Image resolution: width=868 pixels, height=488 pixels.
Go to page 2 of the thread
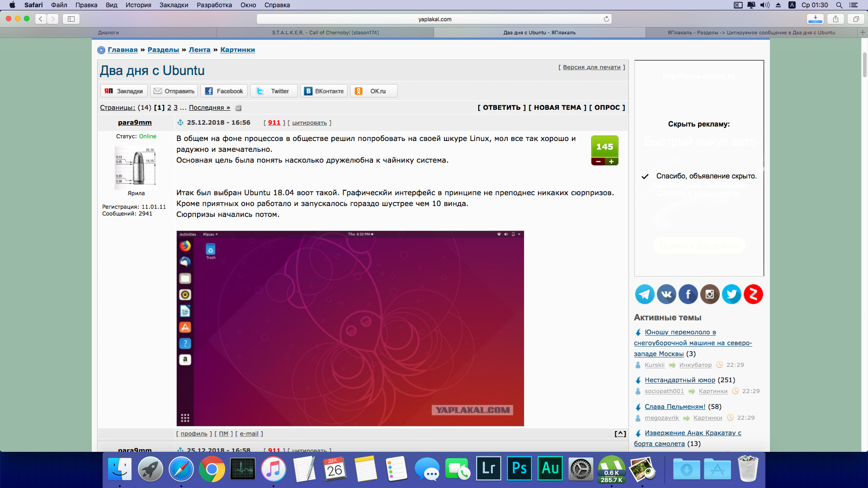169,108
